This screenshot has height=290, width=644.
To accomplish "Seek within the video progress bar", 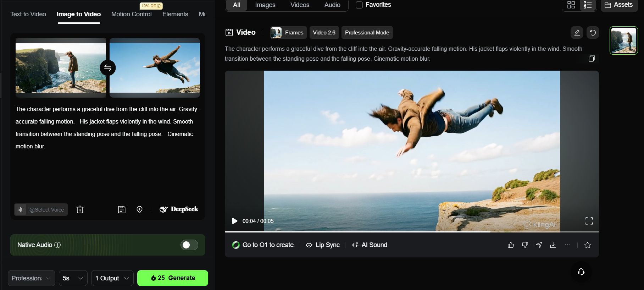I will [x=412, y=231].
